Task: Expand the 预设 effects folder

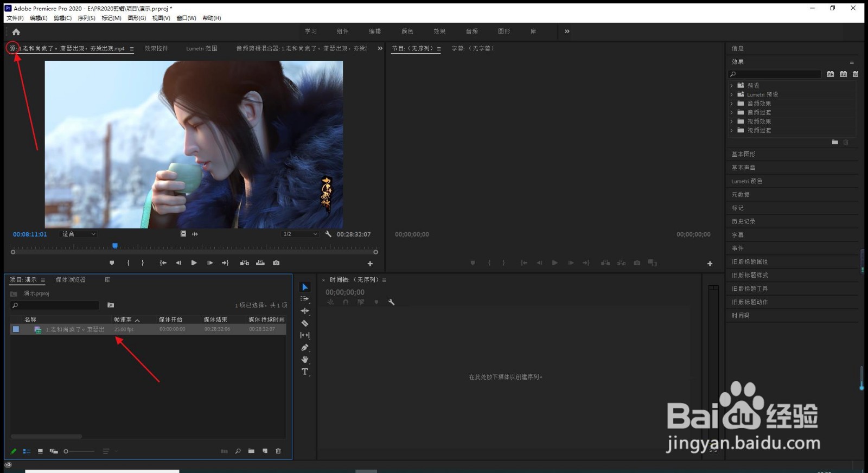Action: 732,86
